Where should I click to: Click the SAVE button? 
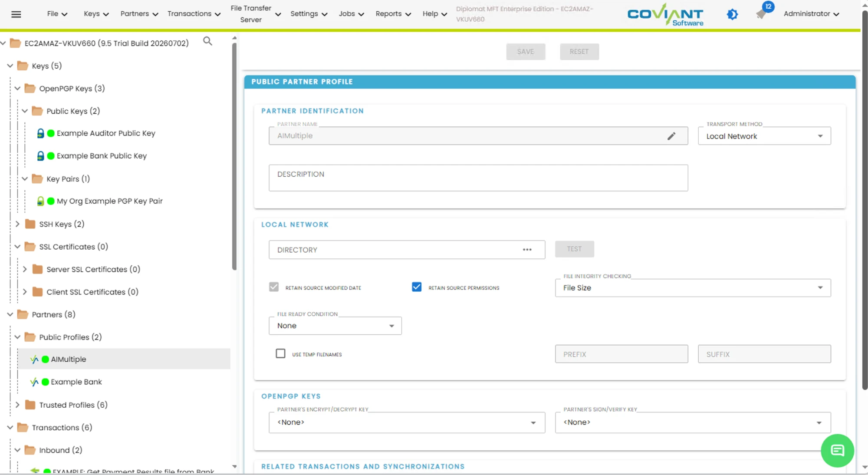tap(526, 52)
